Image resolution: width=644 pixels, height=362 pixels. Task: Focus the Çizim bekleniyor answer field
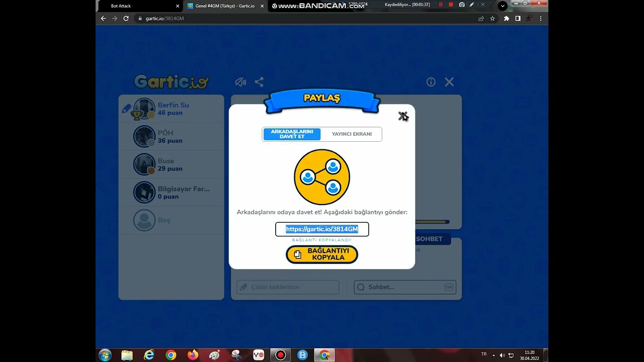(288, 287)
